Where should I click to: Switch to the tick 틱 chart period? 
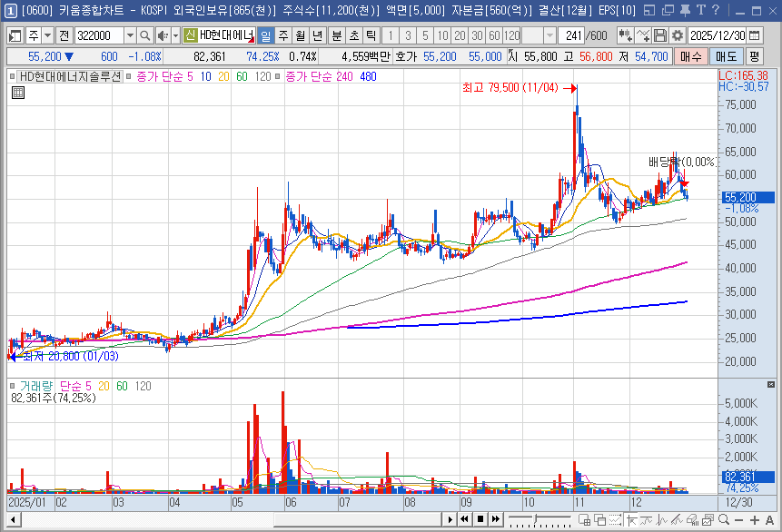[371, 35]
